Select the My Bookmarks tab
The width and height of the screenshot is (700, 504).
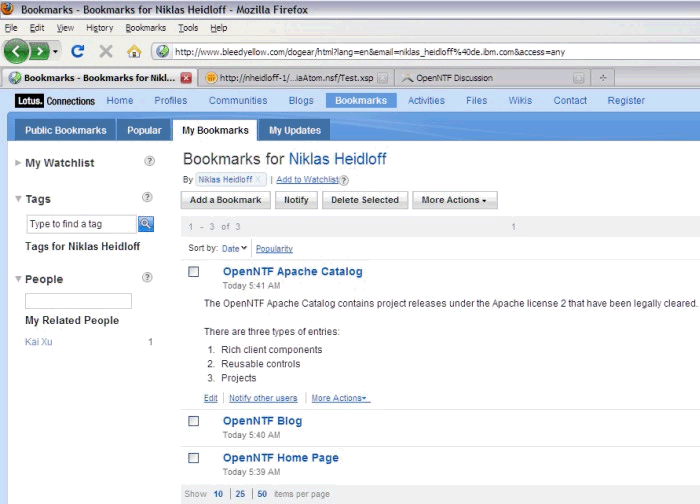[215, 130]
